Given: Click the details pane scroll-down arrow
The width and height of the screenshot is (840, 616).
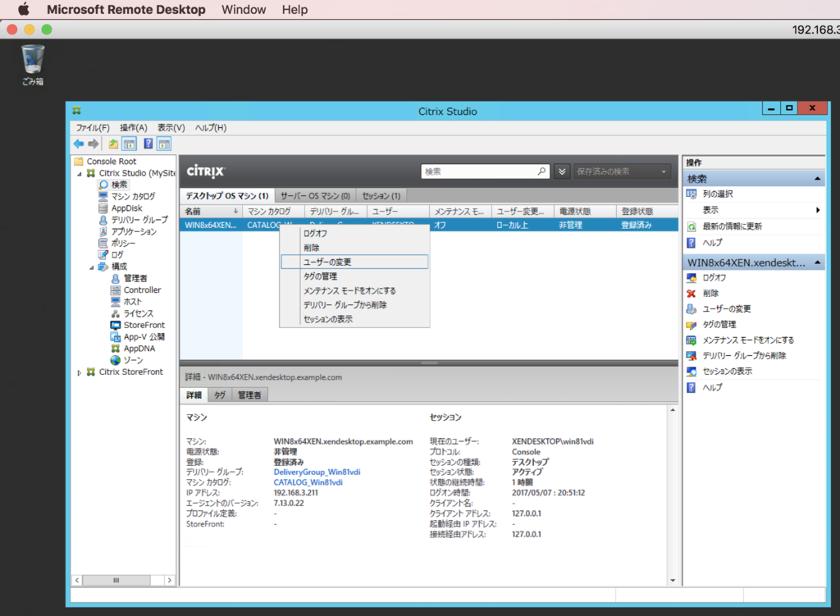Looking at the screenshot, I should pos(673,580).
